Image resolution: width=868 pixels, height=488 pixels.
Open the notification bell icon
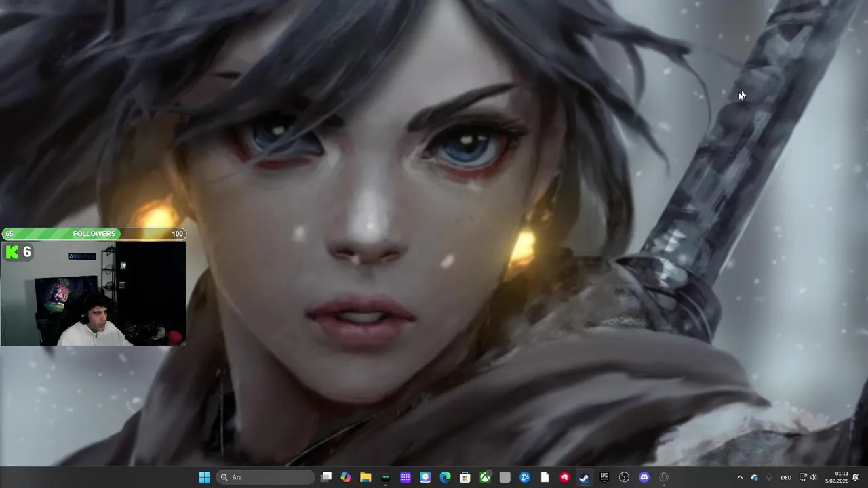pos(856,477)
